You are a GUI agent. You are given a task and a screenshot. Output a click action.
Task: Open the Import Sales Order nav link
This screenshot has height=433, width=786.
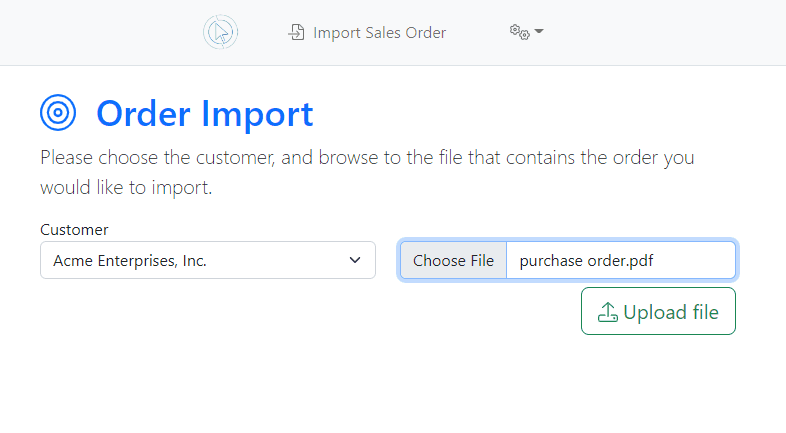pos(367,33)
